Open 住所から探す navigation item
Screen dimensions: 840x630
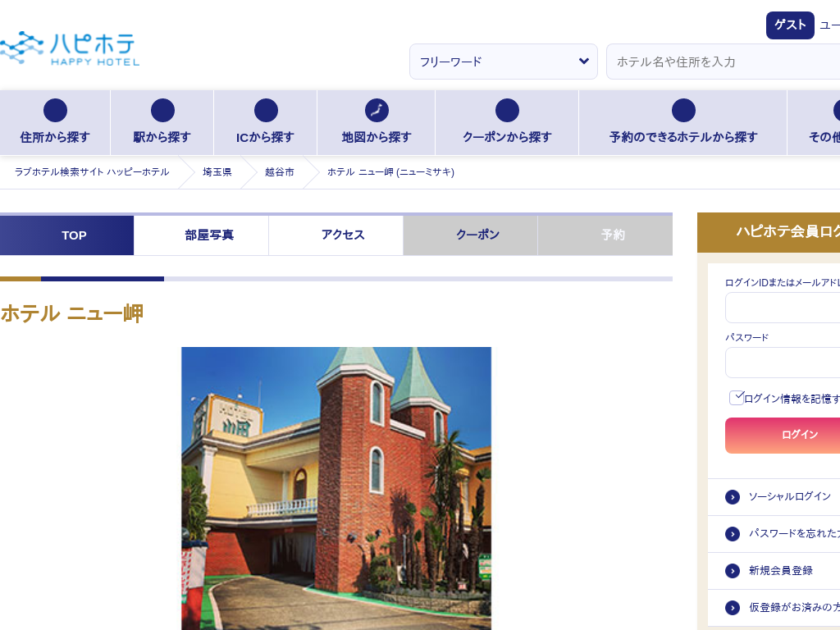coord(55,123)
